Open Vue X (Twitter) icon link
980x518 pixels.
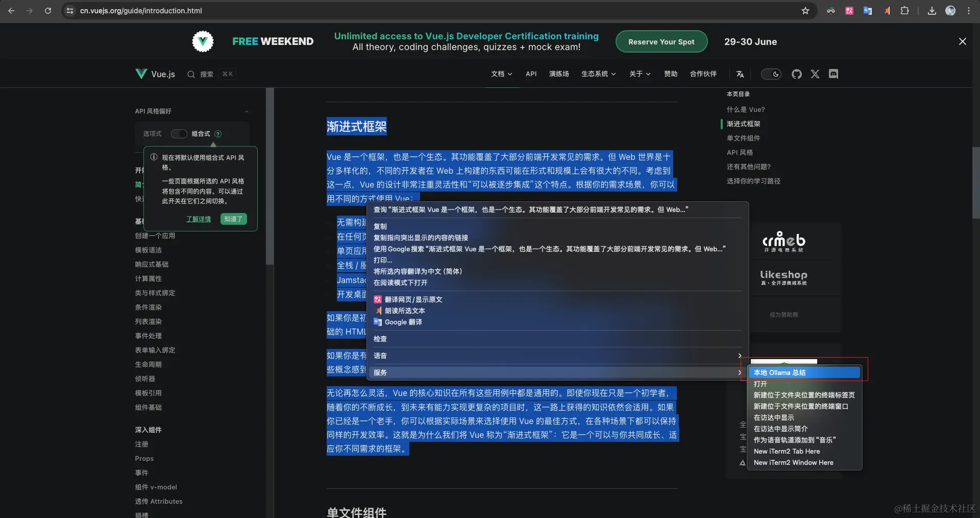[x=815, y=74]
